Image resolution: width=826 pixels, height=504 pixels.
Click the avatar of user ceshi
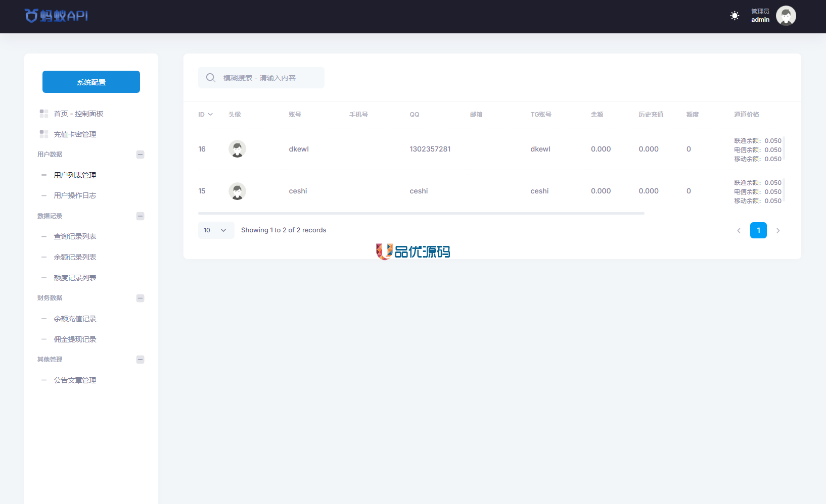237,191
